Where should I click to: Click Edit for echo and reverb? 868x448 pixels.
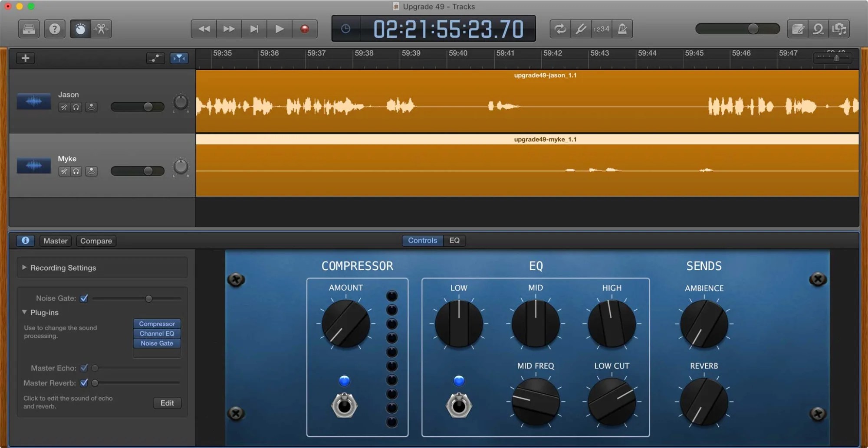click(167, 403)
